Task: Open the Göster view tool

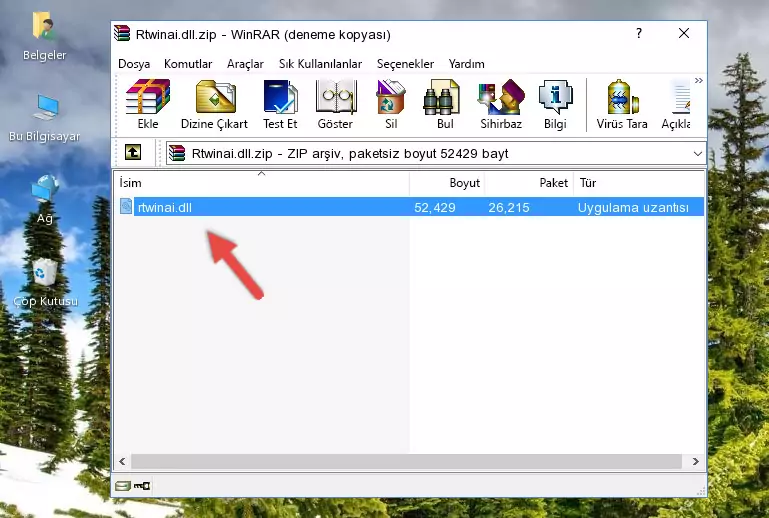Action: click(335, 104)
